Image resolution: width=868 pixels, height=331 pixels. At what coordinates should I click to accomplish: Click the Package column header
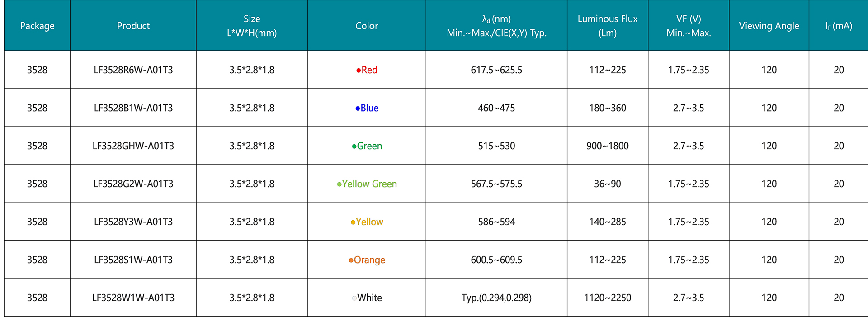tap(37, 26)
